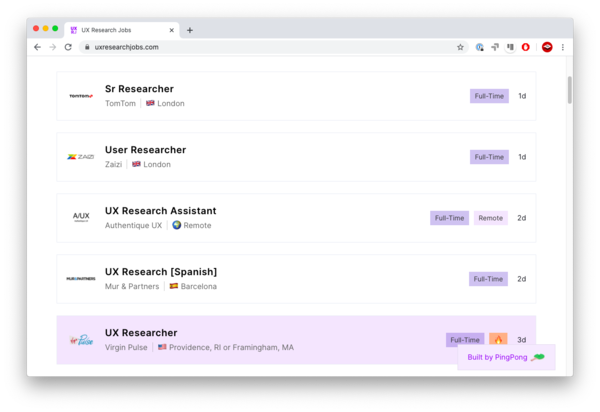The width and height of the screenshot is (600, 412).
Task: Click the Spain flag beside Barcelona
Action: pyautogui.click(x=174, y=286)
